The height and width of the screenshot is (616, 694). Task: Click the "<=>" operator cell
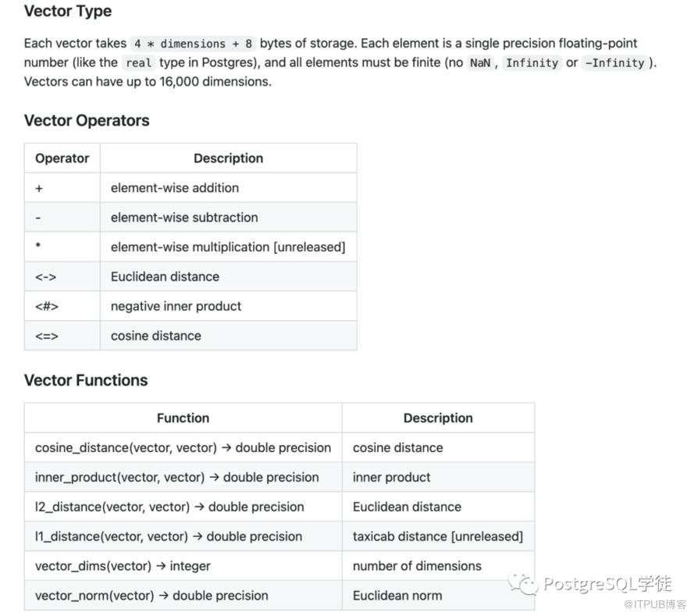47,336
